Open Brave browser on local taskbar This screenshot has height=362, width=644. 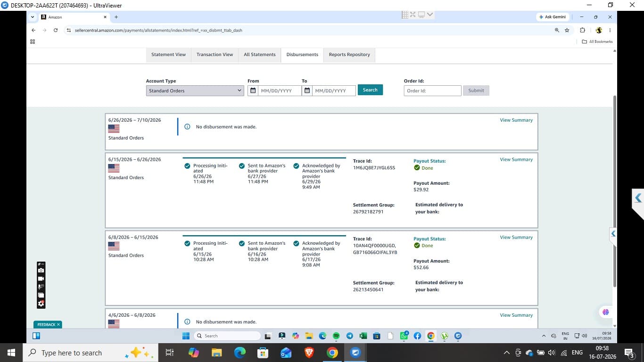point(309,353)
